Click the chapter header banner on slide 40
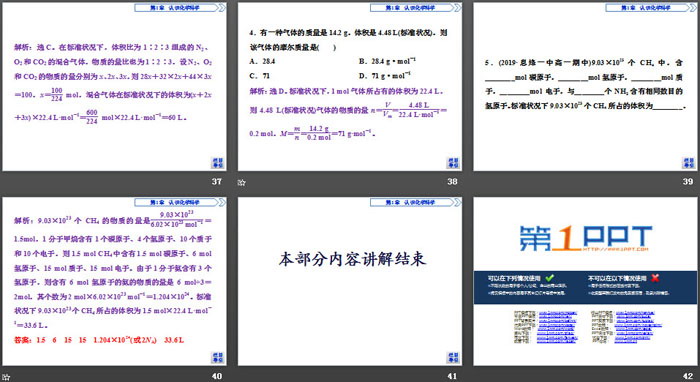Viewport: 700px width, 382px height. click(x=180, y=203)
